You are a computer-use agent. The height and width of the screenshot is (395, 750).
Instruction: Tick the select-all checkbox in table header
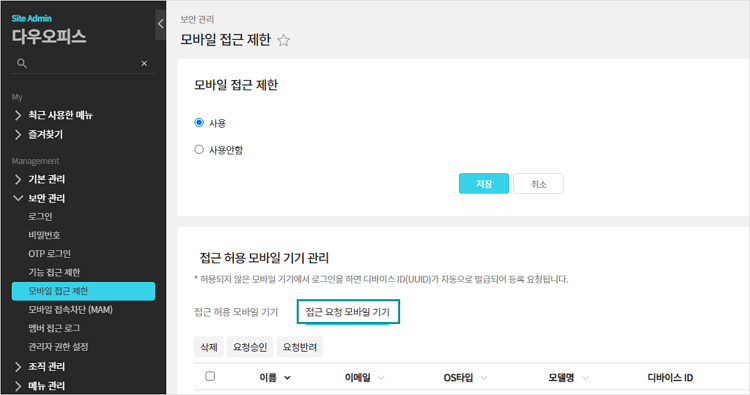[x=210, y=376]
